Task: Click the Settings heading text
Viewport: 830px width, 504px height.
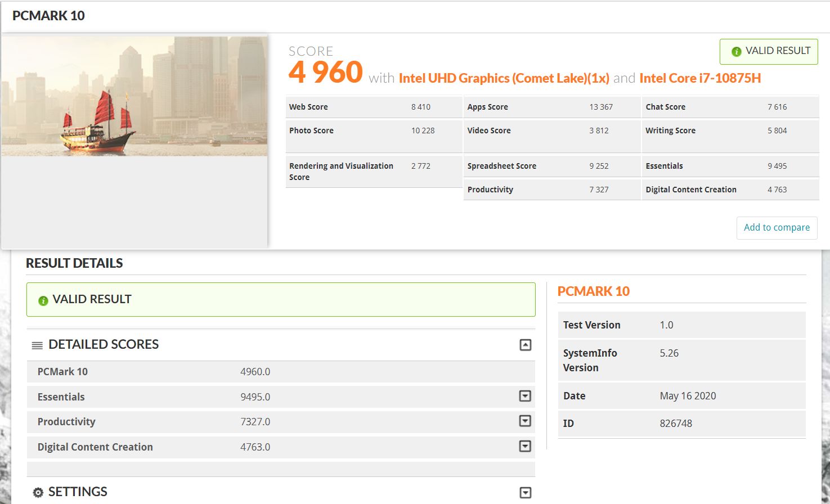Action: pyautogui.click(x=78, y=492)
